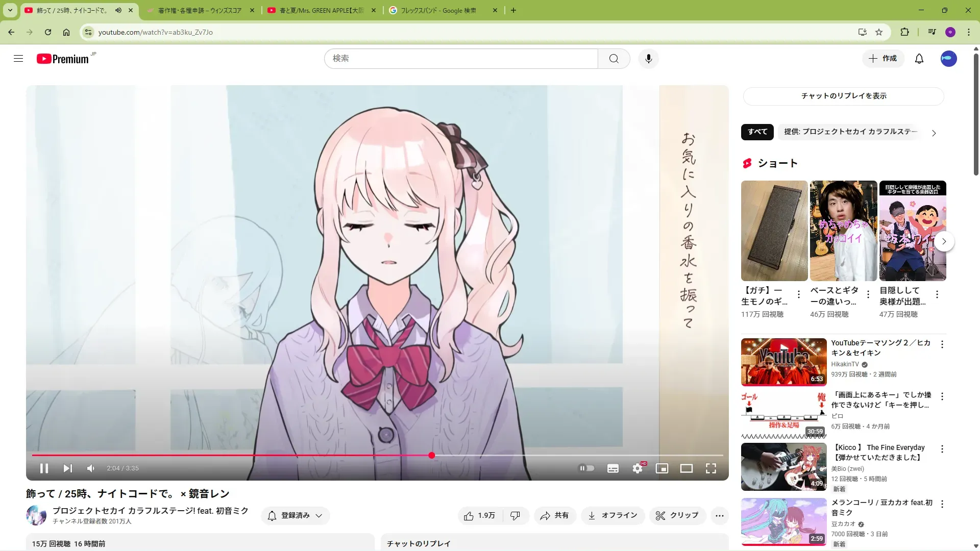This screenshot has width=980, height=551.
Task: Pause the video playback
Action: [44, 468]
